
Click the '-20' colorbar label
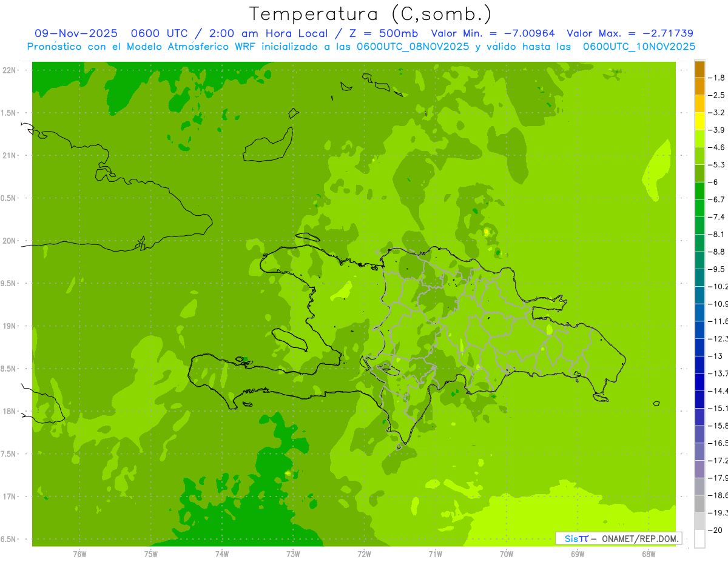[x=716, y=530]
